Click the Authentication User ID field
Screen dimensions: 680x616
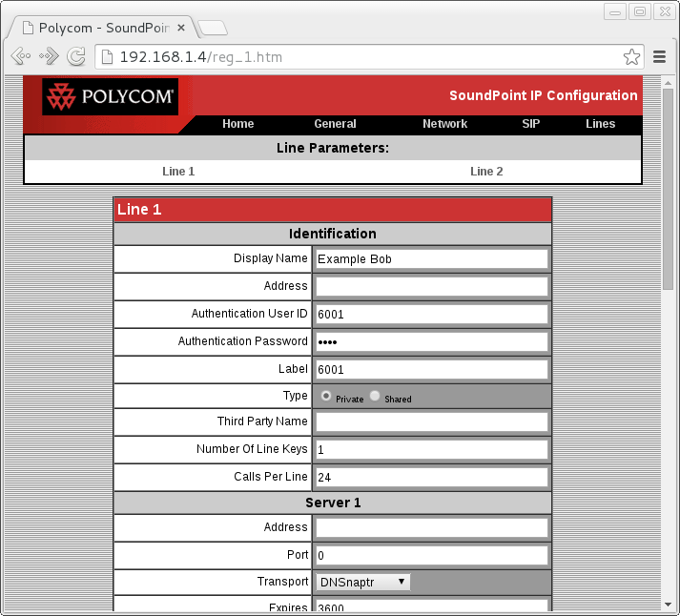[x=432, y=315]
